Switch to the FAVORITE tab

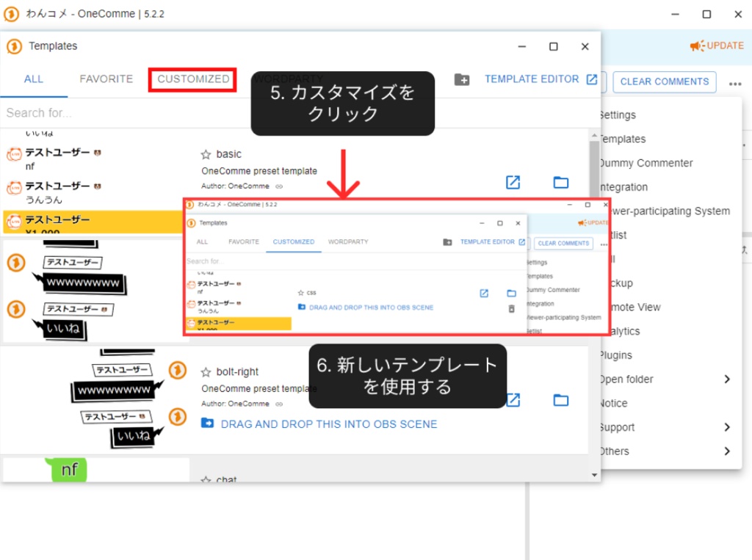(107, 79)
